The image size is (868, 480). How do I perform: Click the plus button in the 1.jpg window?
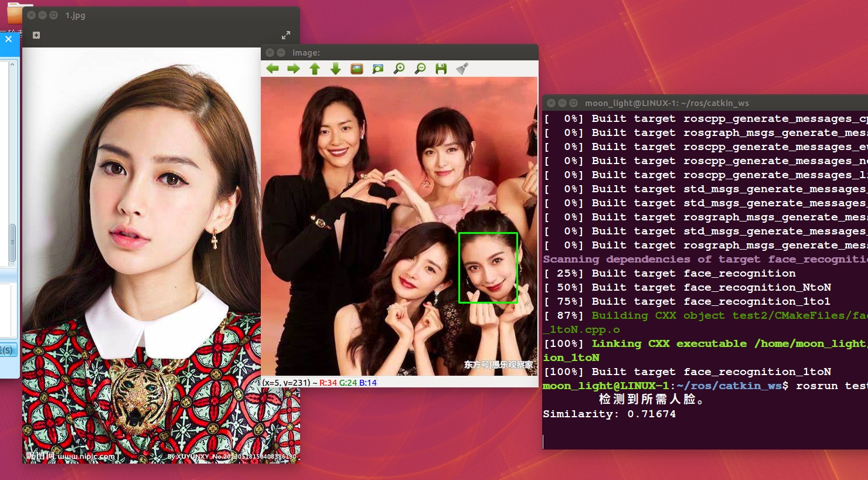click(36, 35)
